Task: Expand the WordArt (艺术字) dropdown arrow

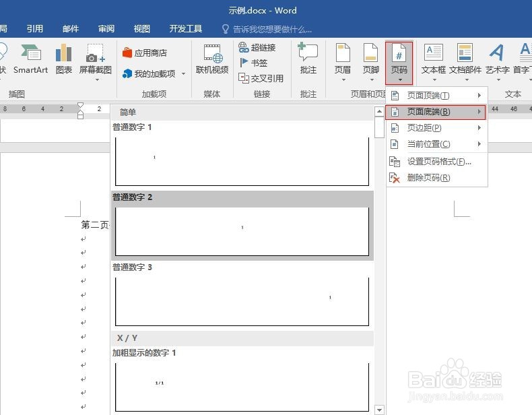Action: point(498,80)
